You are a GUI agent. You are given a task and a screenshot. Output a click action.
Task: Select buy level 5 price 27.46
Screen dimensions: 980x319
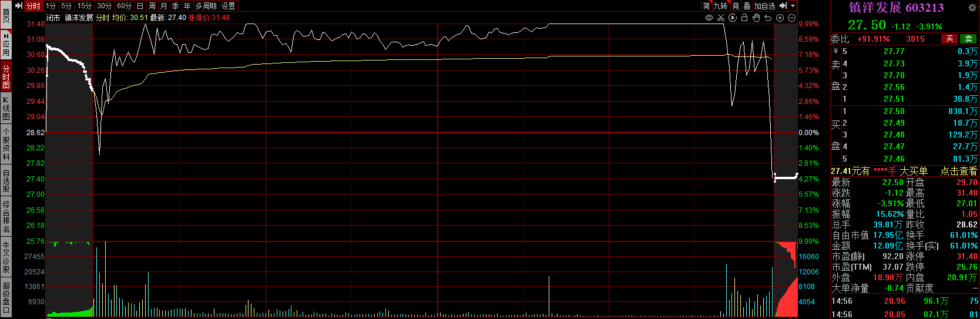(x=894, y=159)
